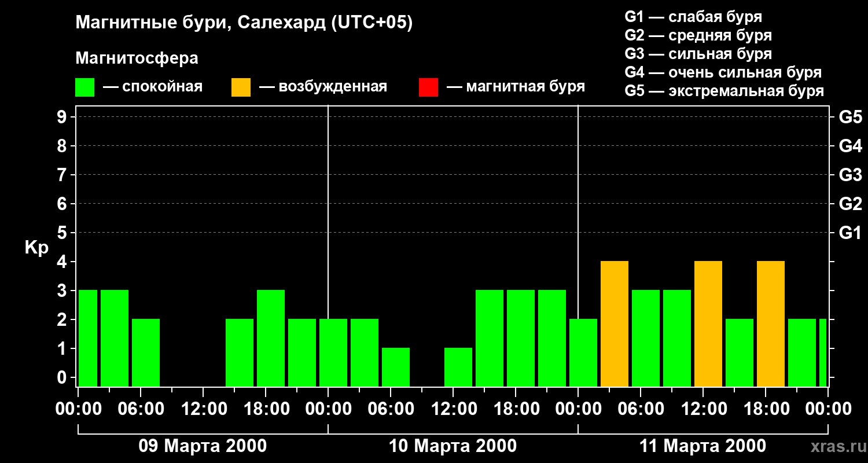Click the '— магнитная буря' legend label

(x=516, y=87)
